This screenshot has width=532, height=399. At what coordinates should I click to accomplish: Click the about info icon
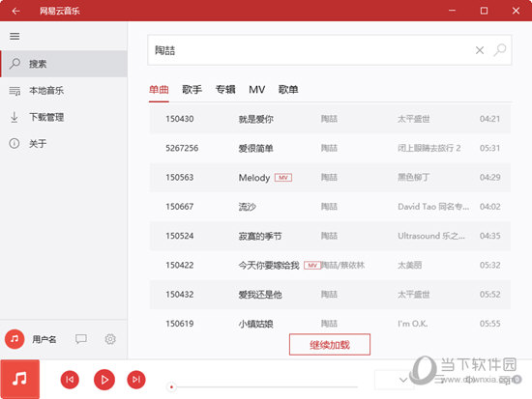point(15,143)
